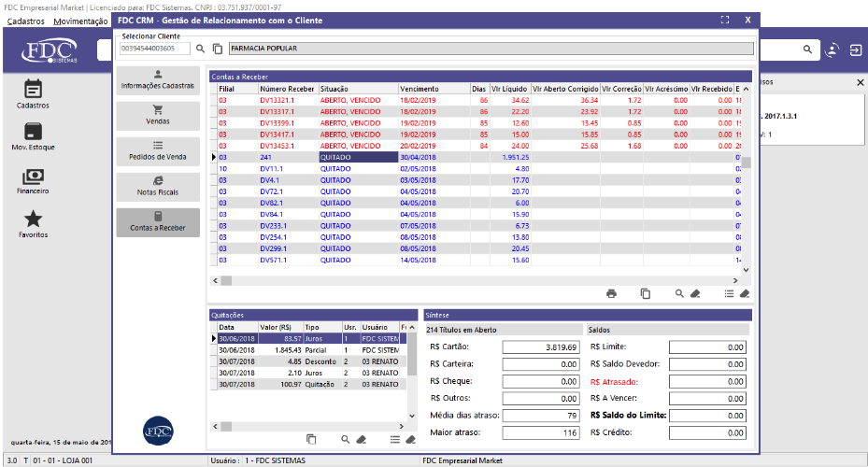Click the 1.951,25 value in row 241
Viewport: 868px width, 467px height.
[516, 158]
